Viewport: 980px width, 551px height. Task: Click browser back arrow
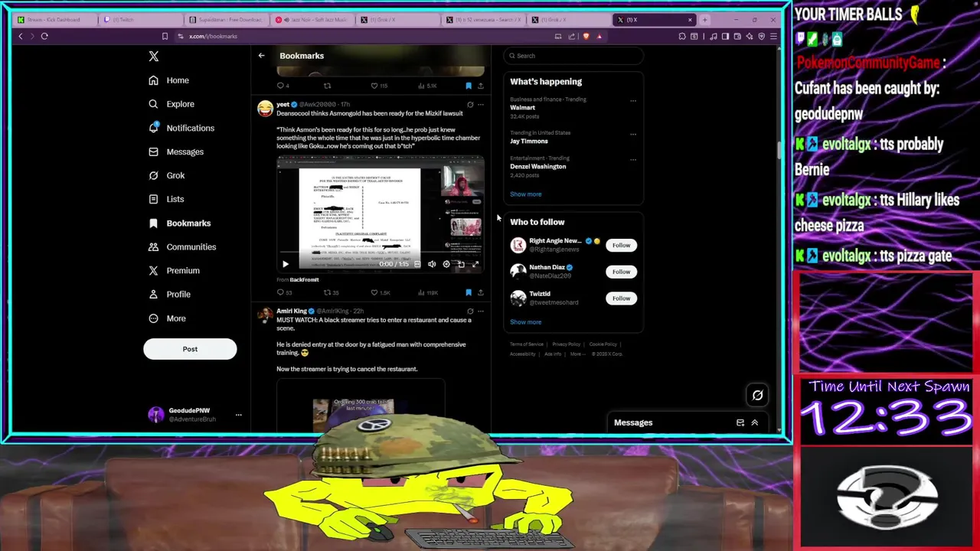(x=21, y=36)
